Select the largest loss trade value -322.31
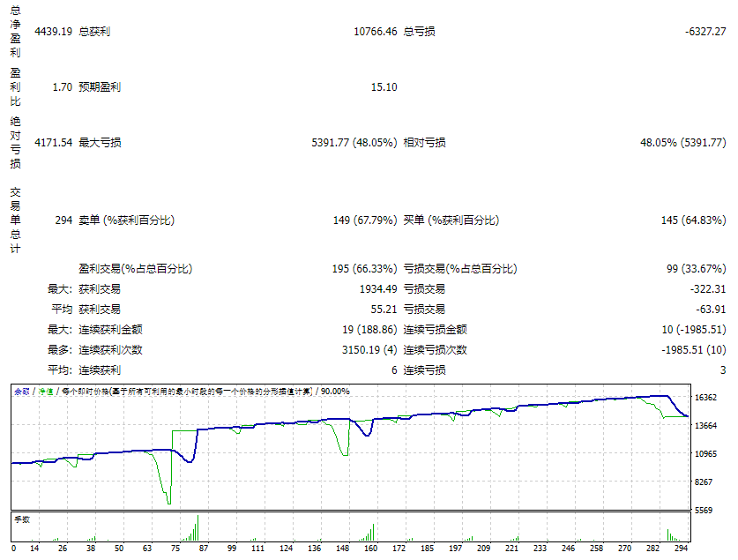The height and width of the screenshot is (560, 738). click(x=707, y=289)
